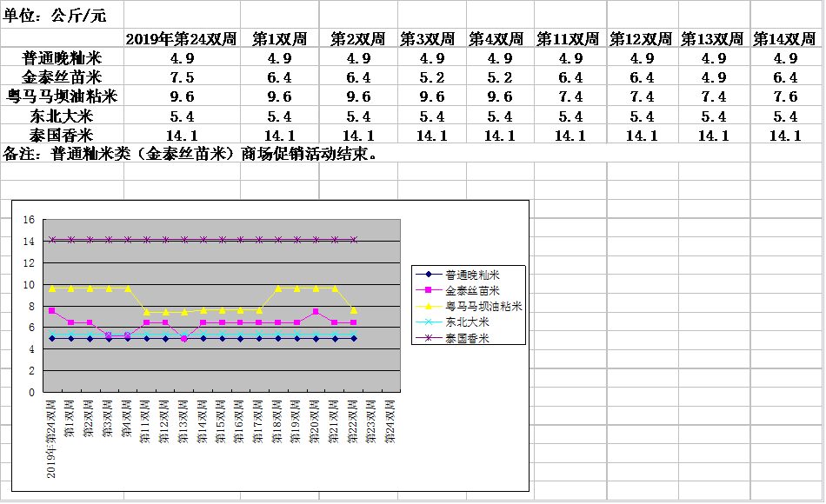826x504 pixels.
Task: Click purple line data point at 第1双周
Action: [71, 240]
